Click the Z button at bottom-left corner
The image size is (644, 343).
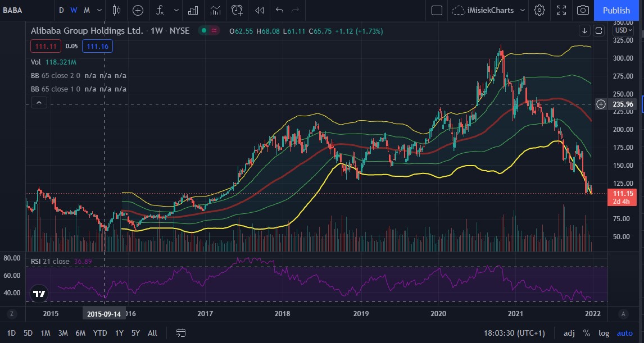(11, 314)
